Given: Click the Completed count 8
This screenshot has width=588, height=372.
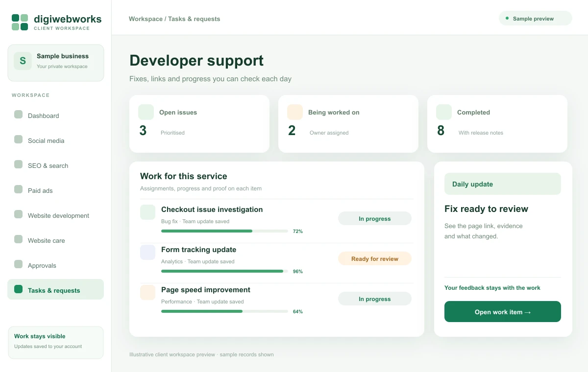Looking at the screenshot, I should [x=441, y=131].
